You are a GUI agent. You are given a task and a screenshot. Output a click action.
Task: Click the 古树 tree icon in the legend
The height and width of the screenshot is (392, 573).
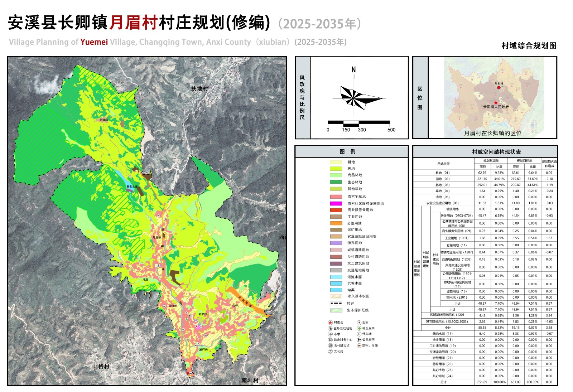(359, 323)
